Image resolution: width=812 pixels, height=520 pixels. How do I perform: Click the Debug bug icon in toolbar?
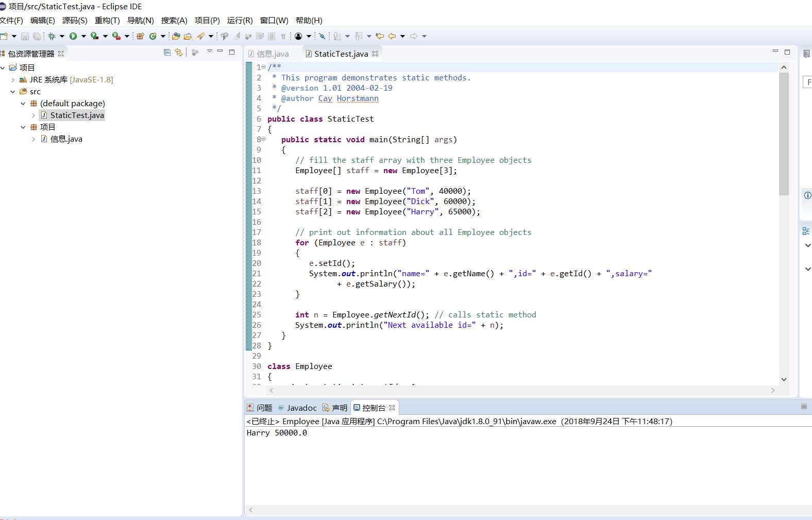click(52, 36)
